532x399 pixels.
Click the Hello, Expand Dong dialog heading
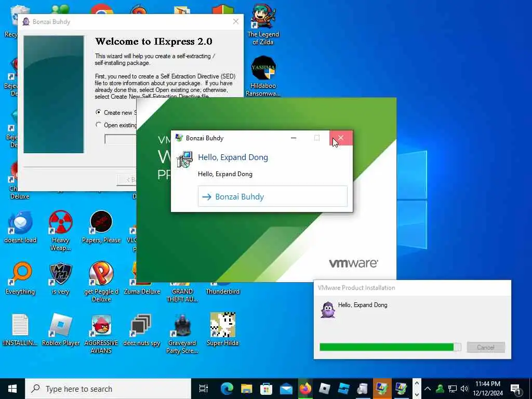coord(233,157)
